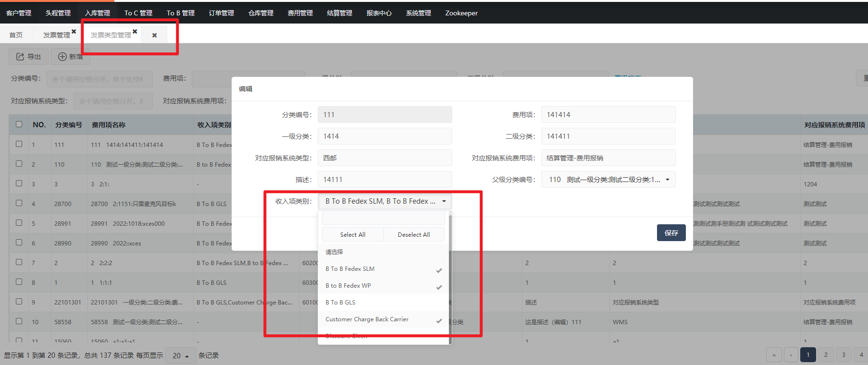
Task: Toggle checkmark for Customer Charge Back Carrier
Action: point(439,321)
